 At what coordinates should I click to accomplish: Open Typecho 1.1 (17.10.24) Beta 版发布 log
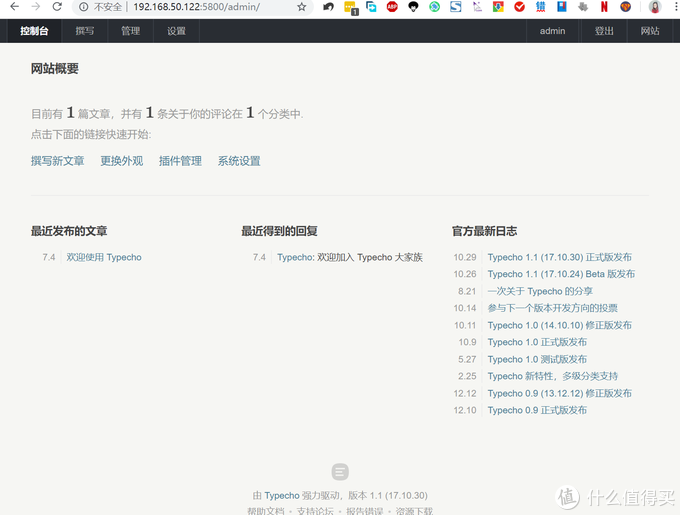point(561,274)
